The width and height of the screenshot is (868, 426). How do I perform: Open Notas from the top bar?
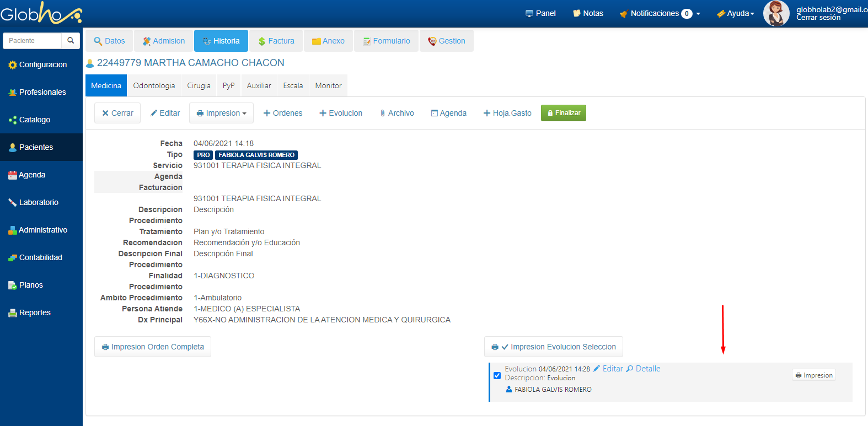pyautogui.click(x=588, y=13)
